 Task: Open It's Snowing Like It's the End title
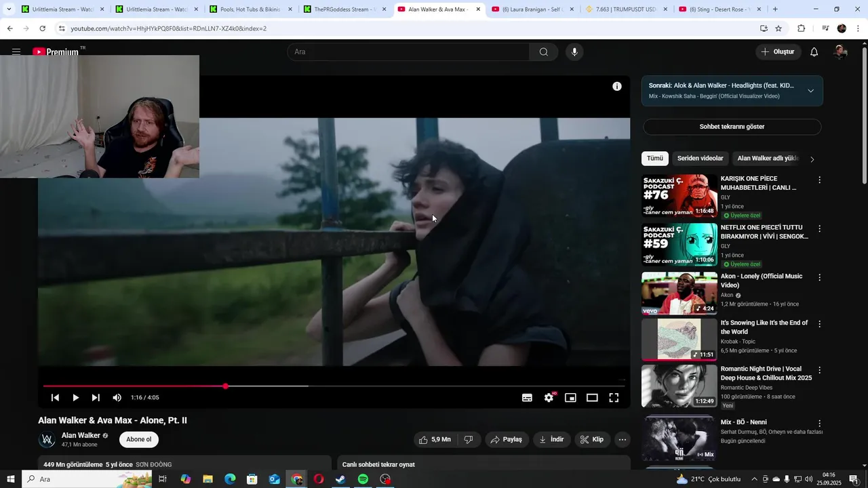[764, 327]
